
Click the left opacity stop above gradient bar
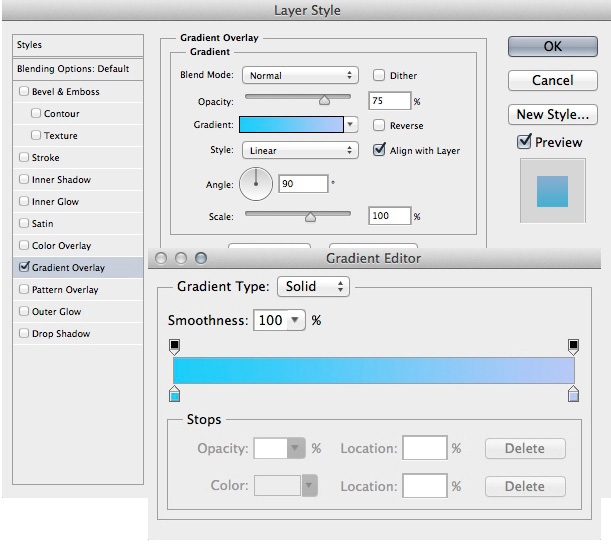pyautogui.click(x=174, y=346)
